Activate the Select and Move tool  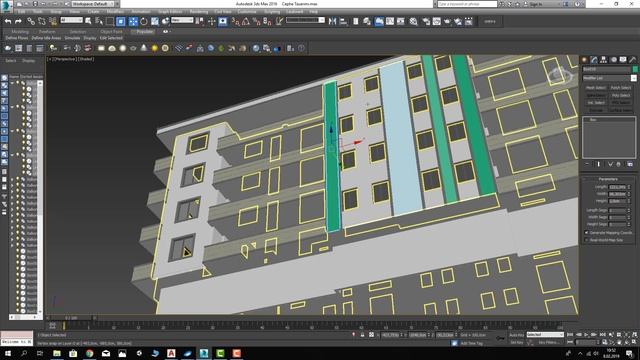pyautogui.click(x=133, y=21)
